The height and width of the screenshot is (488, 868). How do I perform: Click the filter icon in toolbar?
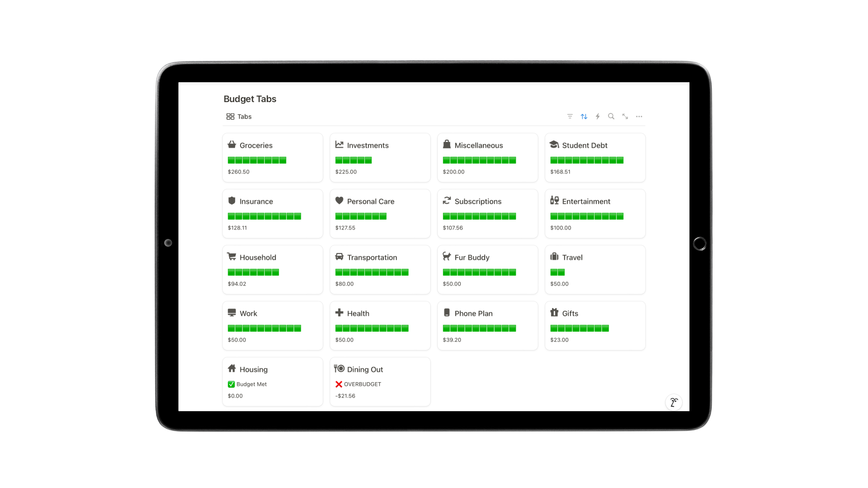pos(570,117)
